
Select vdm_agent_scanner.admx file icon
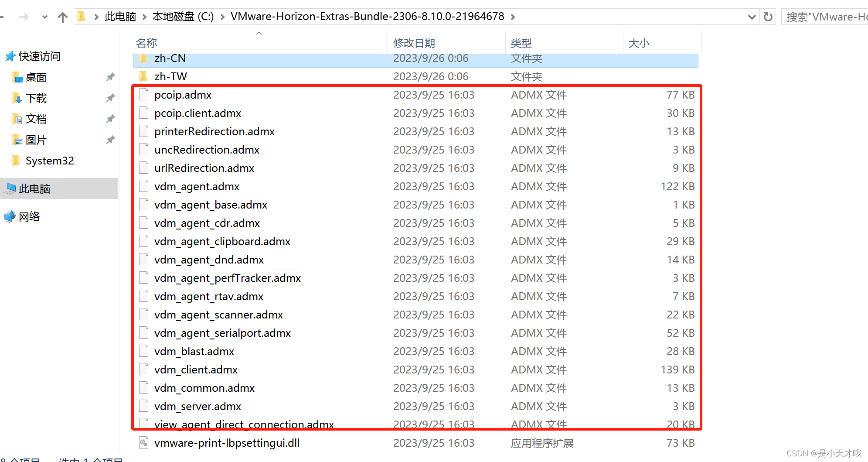point(143,315)
